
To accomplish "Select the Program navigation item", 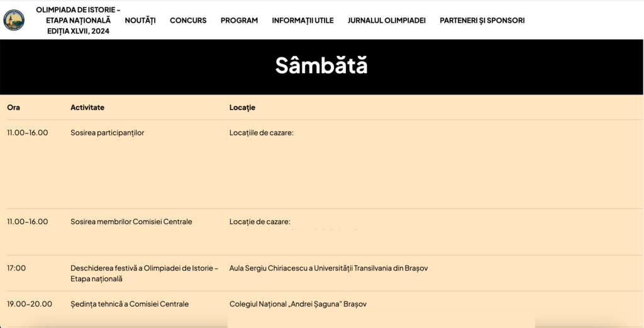I will pyautogui.click(x=239, y=20).
